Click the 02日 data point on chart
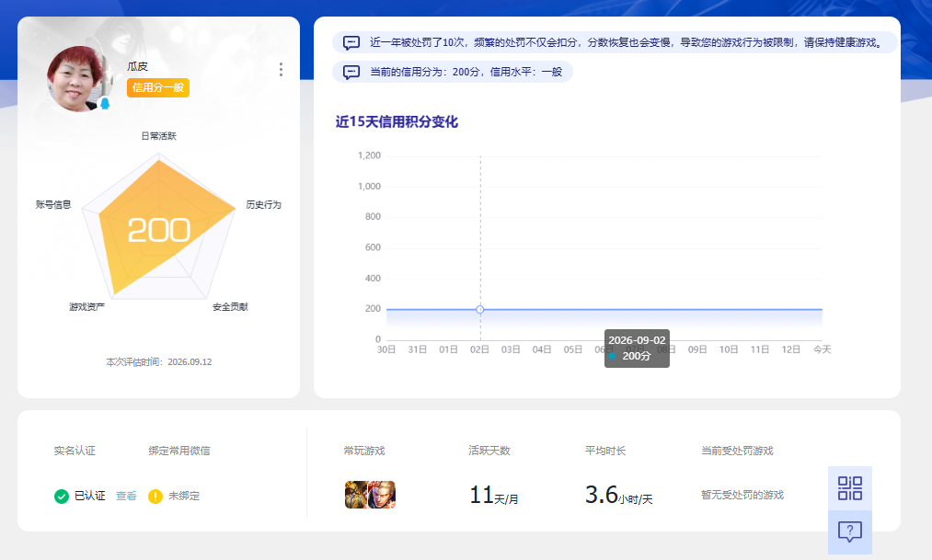Screen dimensions: 932x560 pyautogui.click(x=480, y=309)
